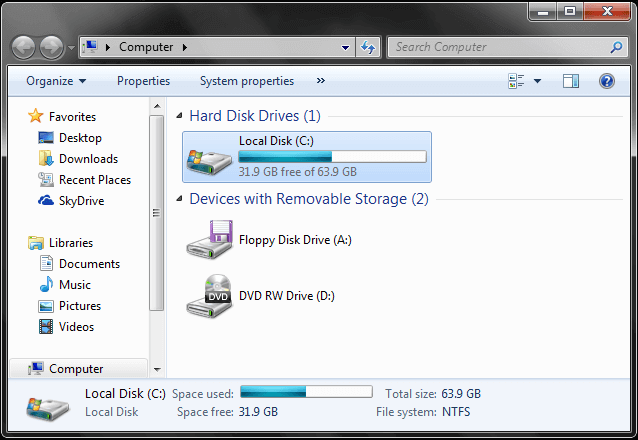Click the Properties toolbar command
Screen dimensions: 638x440
pyautogui.click(x=143, y=81)
